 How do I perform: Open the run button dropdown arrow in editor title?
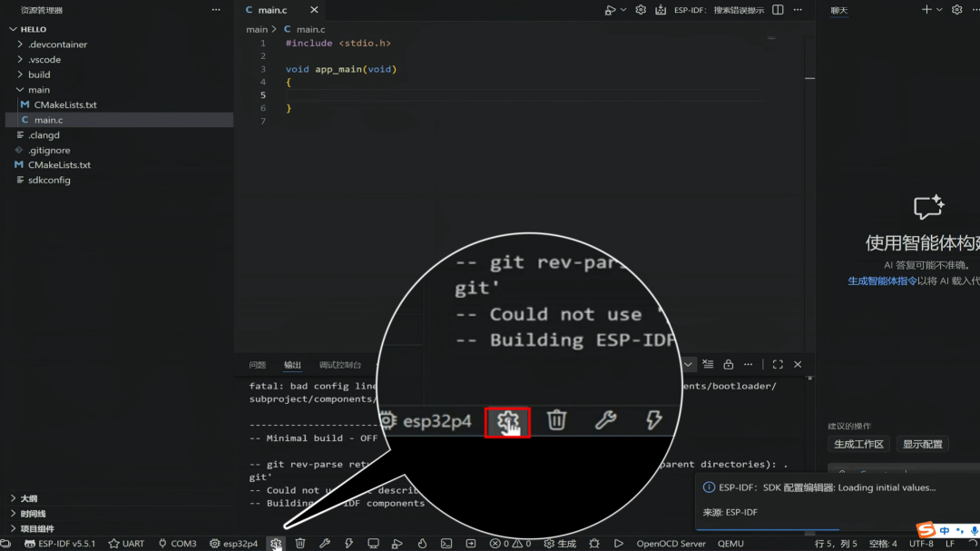coord(623,10)
